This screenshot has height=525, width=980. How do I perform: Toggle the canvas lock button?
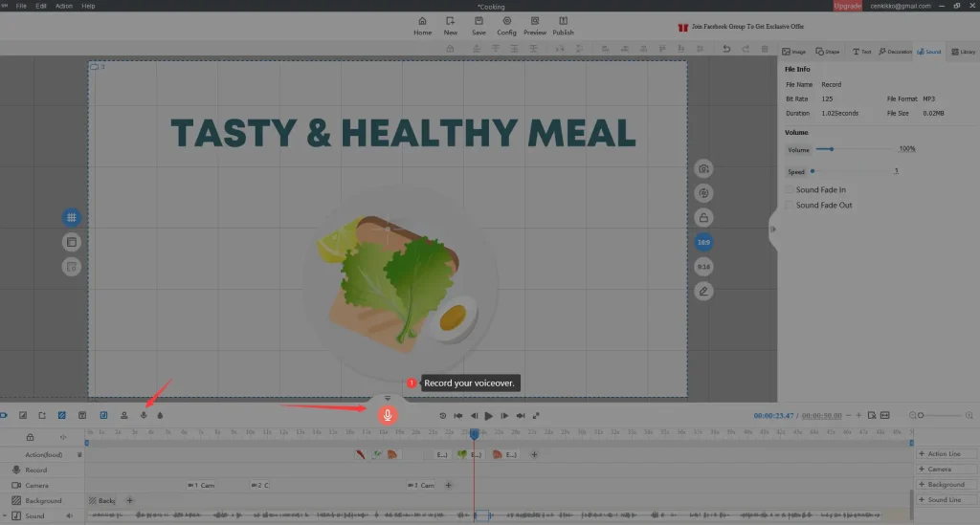pyautogui.click(x=703, y=218)
